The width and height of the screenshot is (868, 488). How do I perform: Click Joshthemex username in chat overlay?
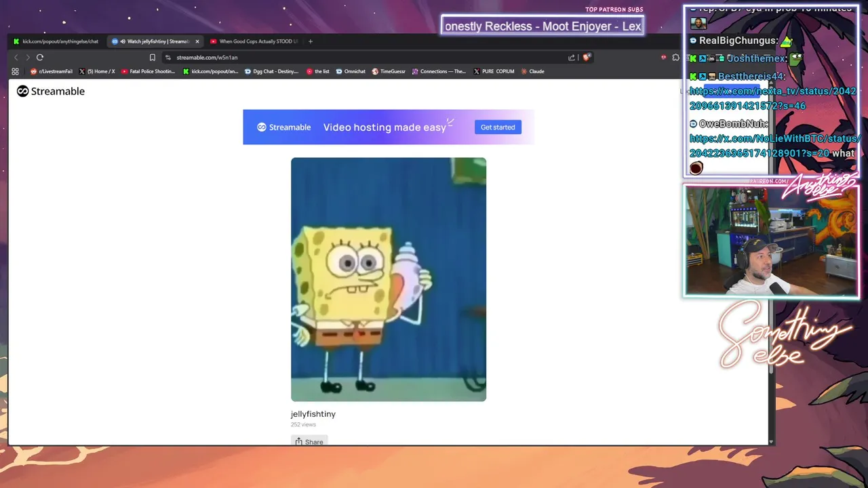coord(755,59)
